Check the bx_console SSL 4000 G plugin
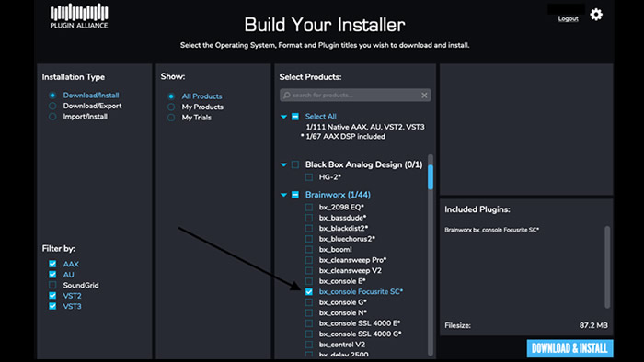The image size is (644, 362). click(x=309, y=334)
